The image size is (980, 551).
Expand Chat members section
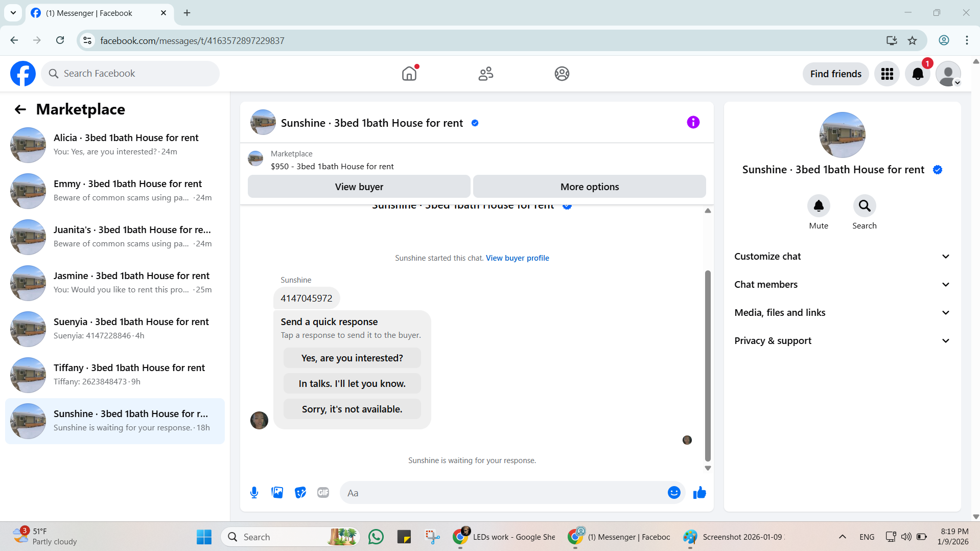point(842,285)
